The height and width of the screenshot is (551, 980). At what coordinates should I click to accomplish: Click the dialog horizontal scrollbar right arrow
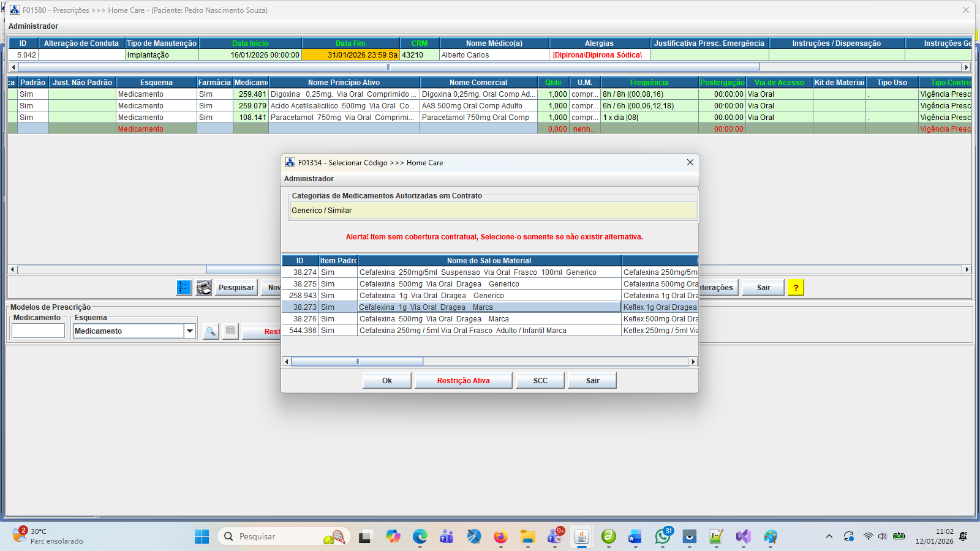[693, 362]
